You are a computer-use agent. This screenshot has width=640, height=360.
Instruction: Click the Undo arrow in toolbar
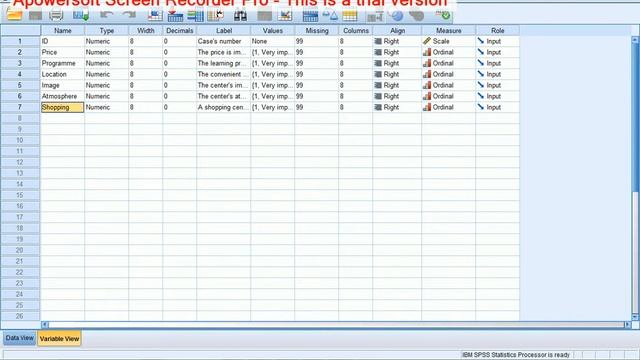tap(107, 15)
